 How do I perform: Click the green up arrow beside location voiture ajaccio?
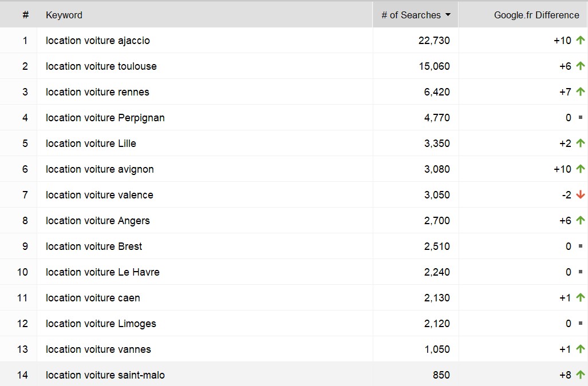581,40
